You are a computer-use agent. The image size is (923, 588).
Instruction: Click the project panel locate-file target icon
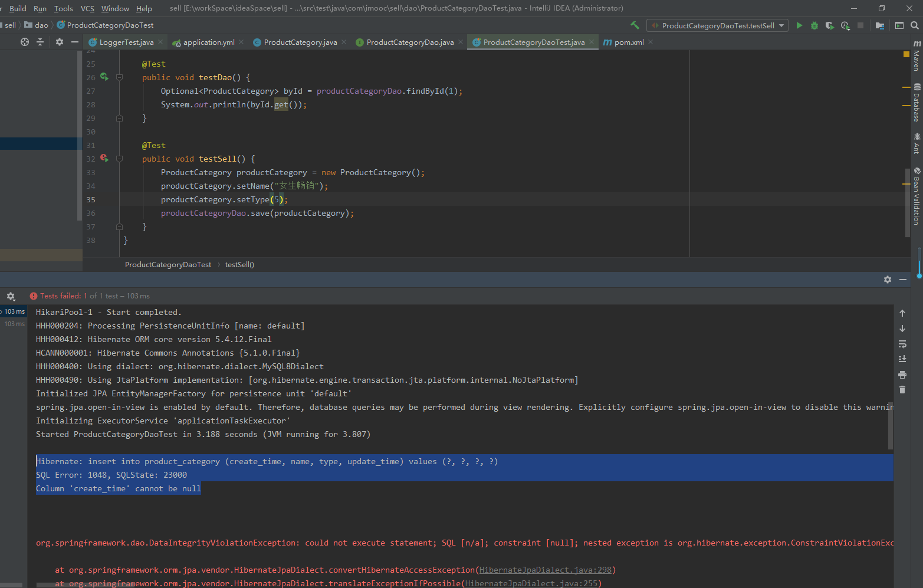point(25,42)
